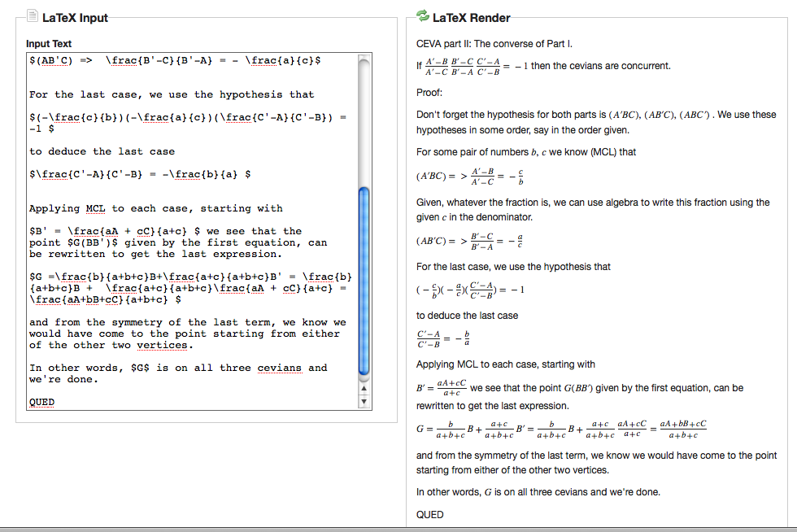Click the LaTeX Input document icon
The image size is (797, 532).
[33, 17]
